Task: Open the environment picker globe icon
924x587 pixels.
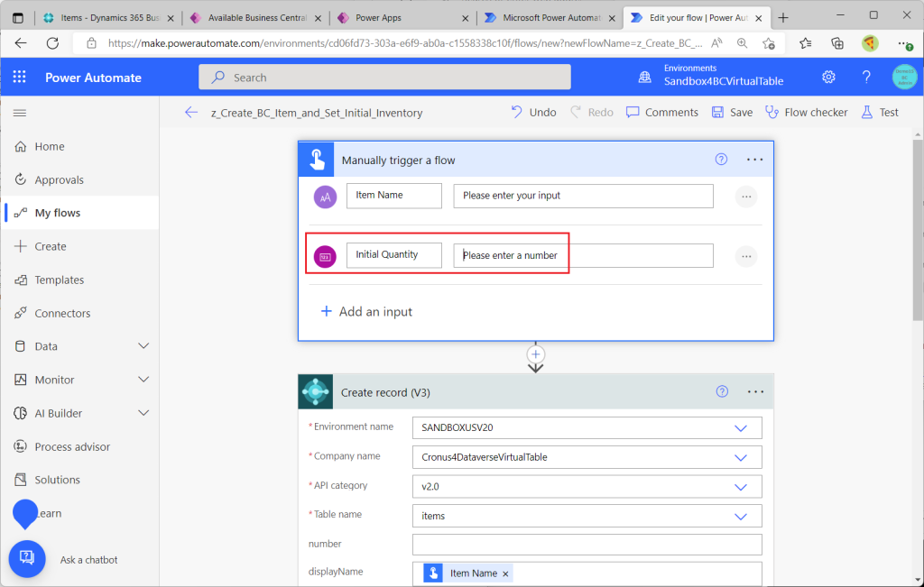Action: pos(645,78)
